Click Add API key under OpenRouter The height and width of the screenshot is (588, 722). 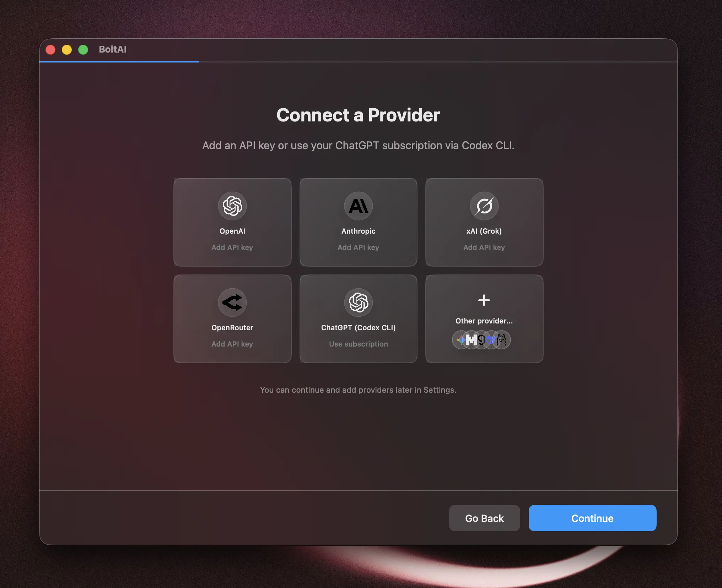coord(232,344)
